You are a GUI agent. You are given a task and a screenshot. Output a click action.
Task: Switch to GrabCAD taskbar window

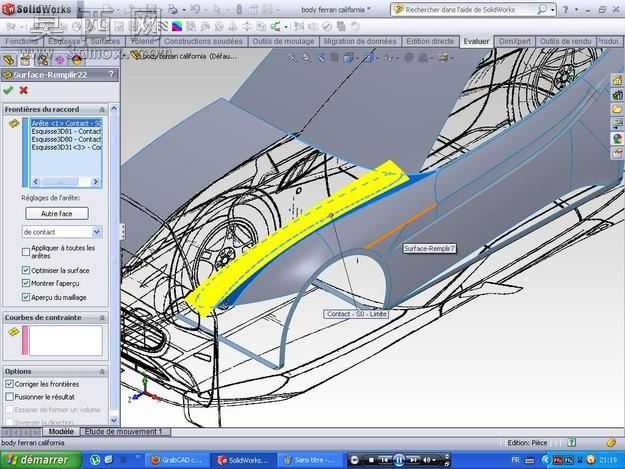tap(177, 460)
